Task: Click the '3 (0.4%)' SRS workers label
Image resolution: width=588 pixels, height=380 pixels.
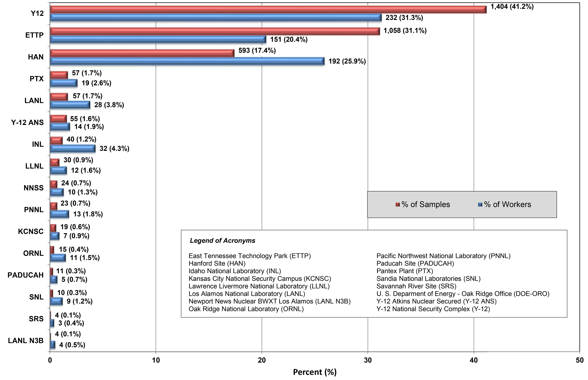Action: coord(71,323)
